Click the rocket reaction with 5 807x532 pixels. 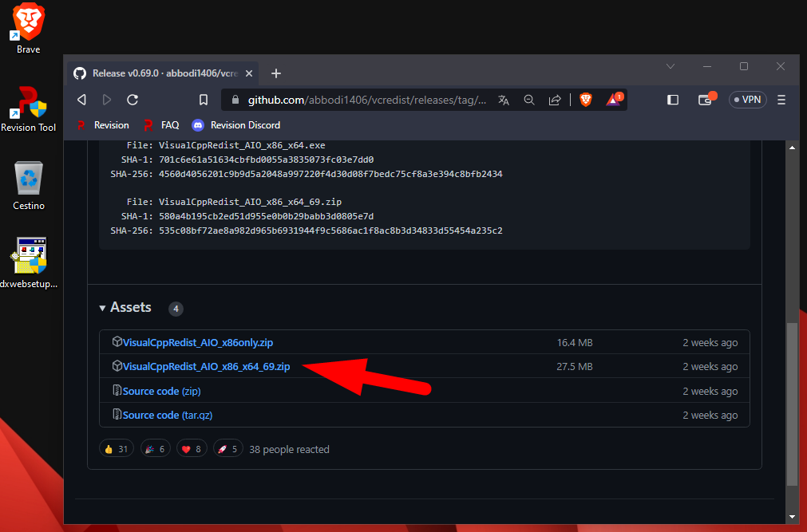tap(228, 449)
